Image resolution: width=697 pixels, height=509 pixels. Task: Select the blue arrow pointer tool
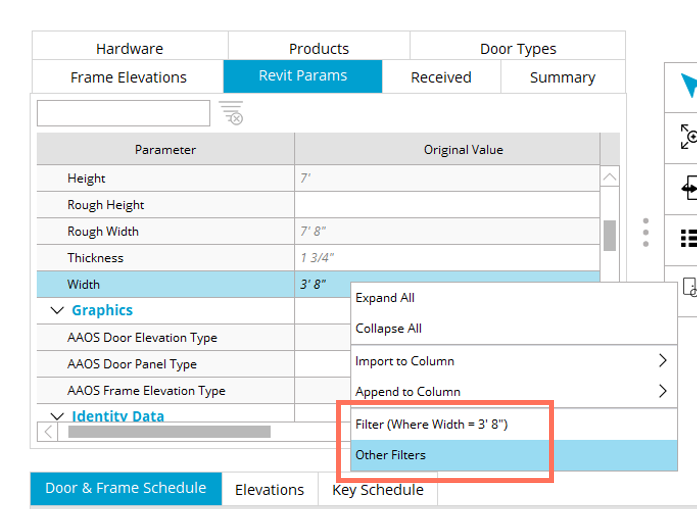pyautogui.click(x=689, y=85)
